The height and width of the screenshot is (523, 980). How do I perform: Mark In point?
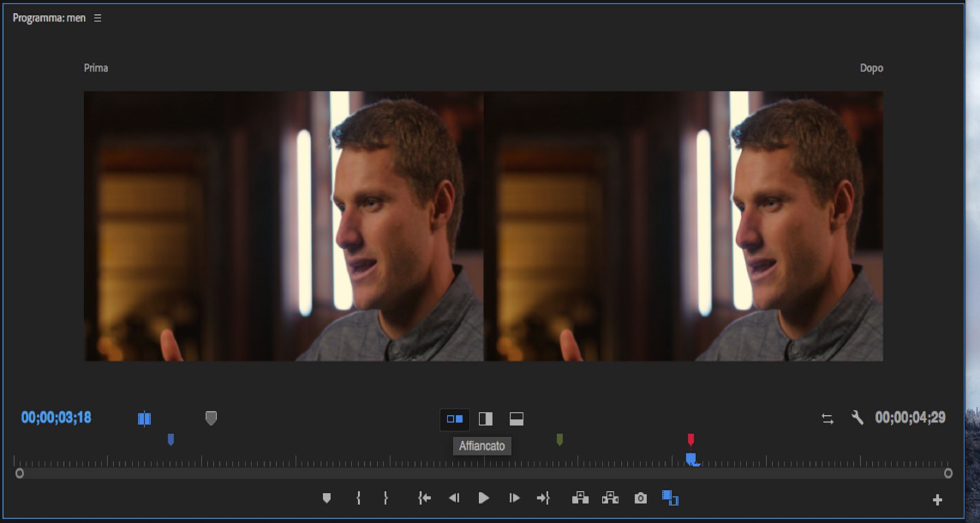coord(358,498)
